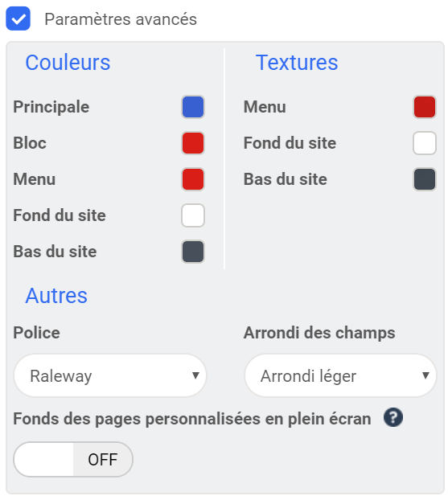Select the Couleurs Fond du site white swatch

click(193, 215)
